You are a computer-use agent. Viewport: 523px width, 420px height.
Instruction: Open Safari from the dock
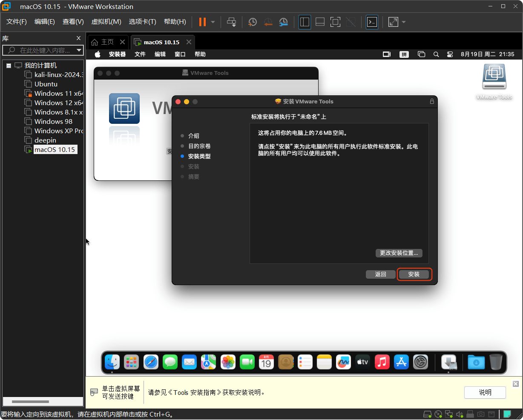point(150,362)
